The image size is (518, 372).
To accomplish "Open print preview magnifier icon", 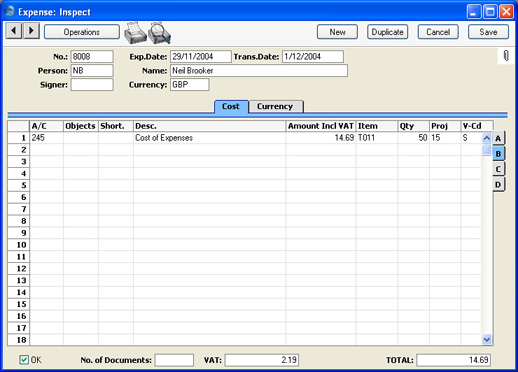I will 160,33.
